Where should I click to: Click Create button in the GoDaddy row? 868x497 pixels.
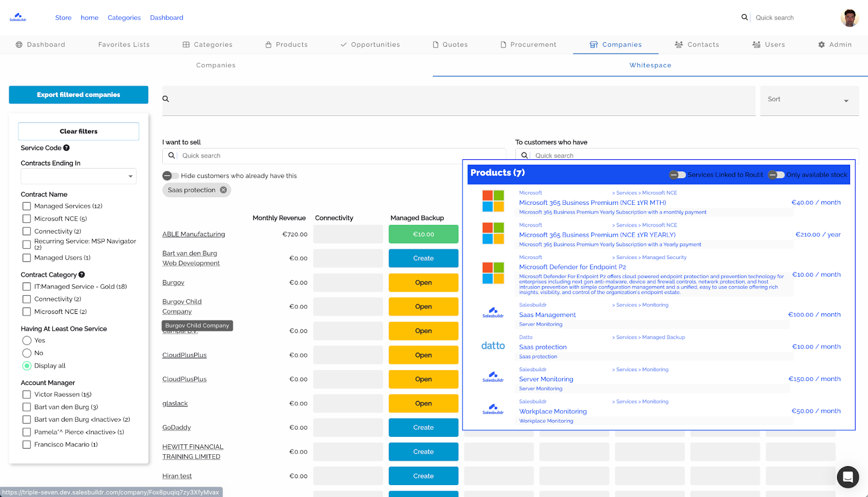click(x=423, y=427)
